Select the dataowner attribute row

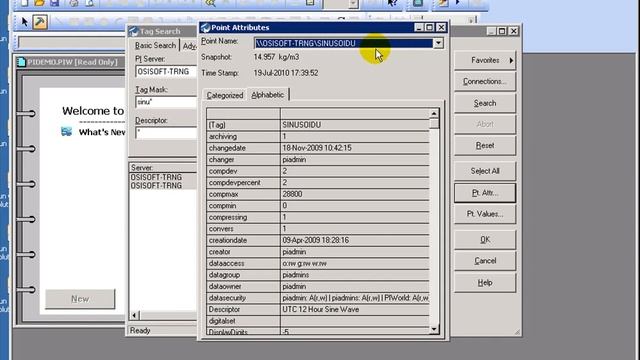(x=318, y=287)
